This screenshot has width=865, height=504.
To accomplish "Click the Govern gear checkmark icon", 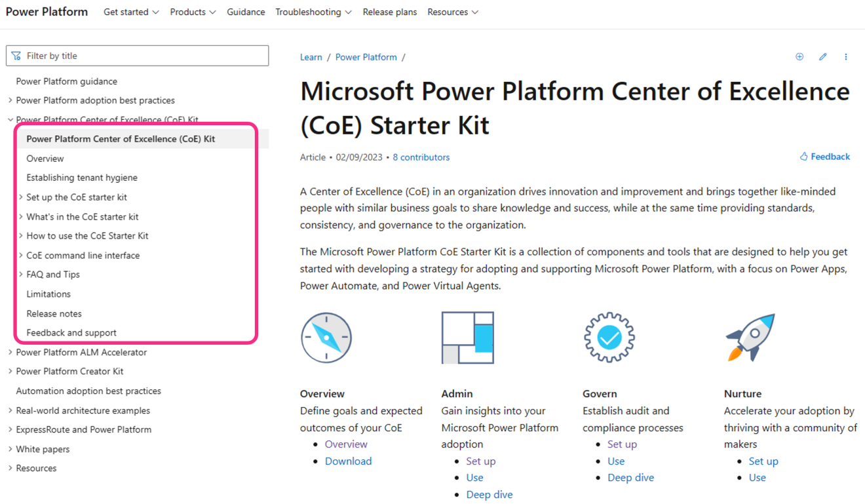I will 609,338.
